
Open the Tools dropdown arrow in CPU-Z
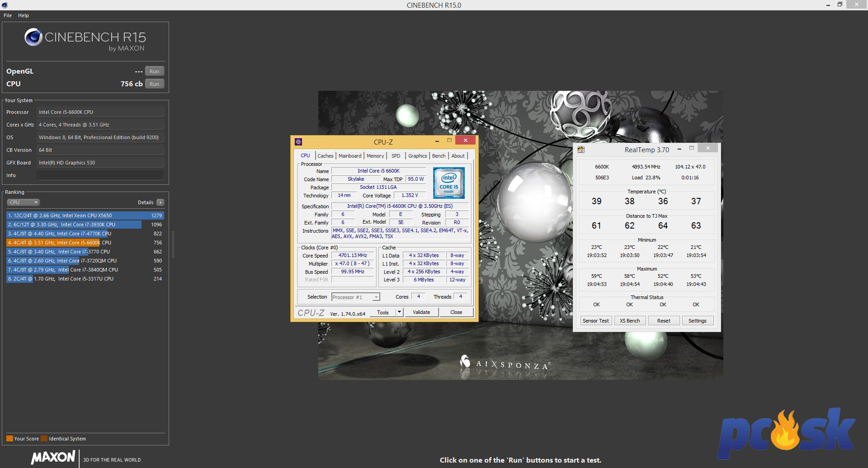click(399, 313)
